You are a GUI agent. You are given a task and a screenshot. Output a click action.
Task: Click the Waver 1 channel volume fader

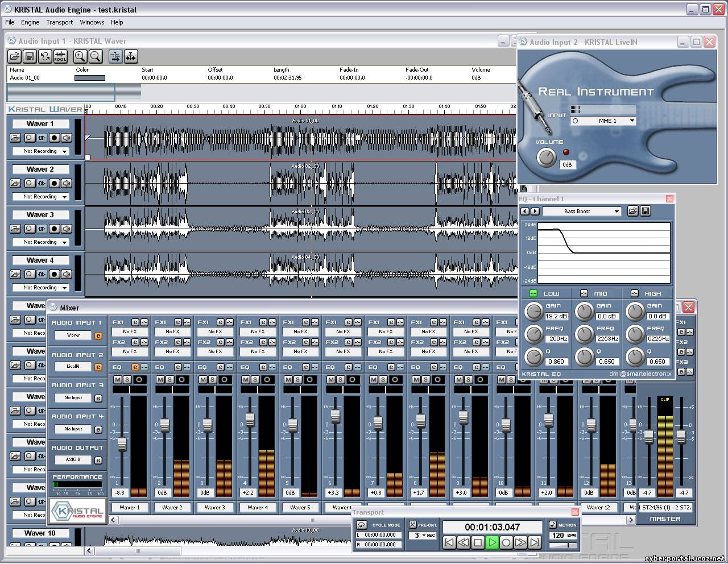(x=121, y=445)
